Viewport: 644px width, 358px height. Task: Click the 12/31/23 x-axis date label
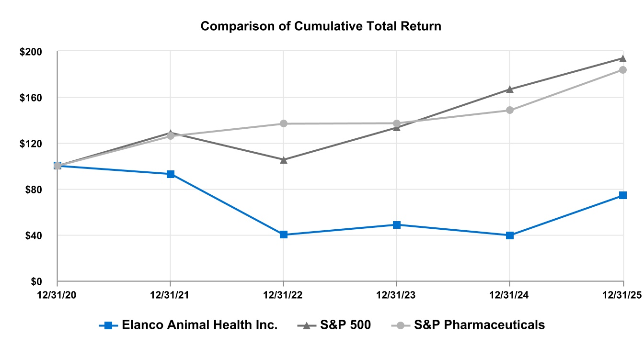point(397,294)
